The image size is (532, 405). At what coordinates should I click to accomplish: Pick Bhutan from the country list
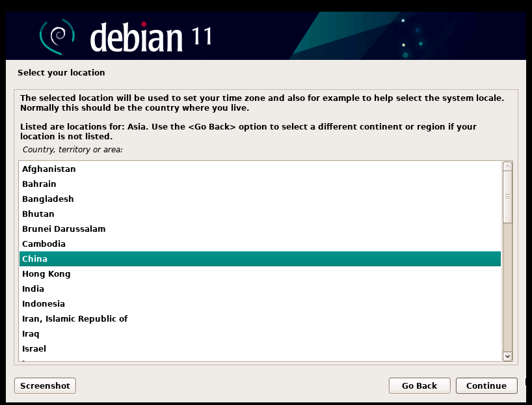click(x=260, y=214)
